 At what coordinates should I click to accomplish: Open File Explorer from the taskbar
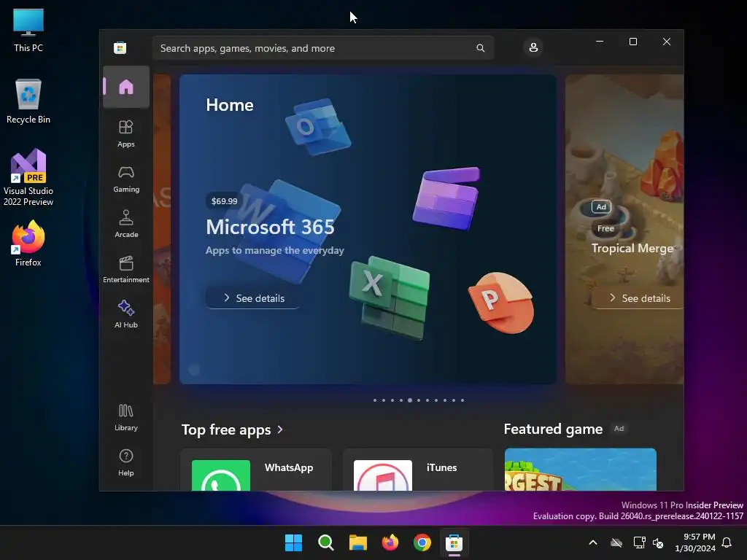click(357, 542)
